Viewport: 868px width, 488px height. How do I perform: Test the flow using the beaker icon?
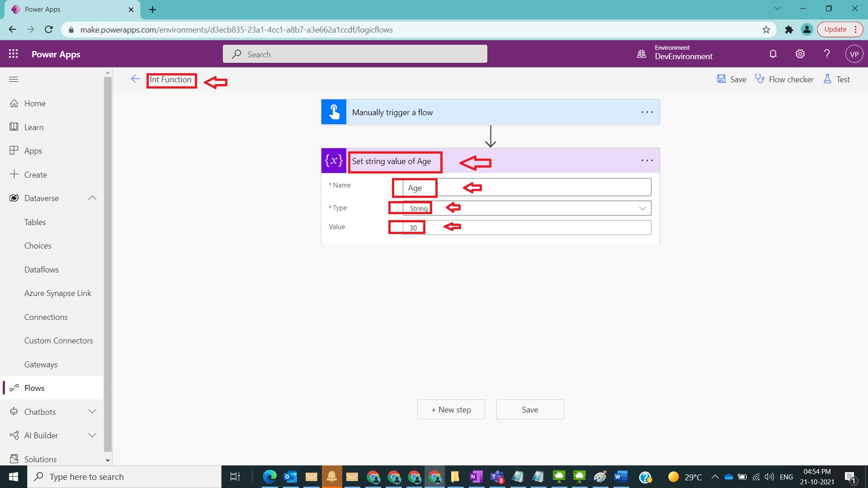[836, 79]
